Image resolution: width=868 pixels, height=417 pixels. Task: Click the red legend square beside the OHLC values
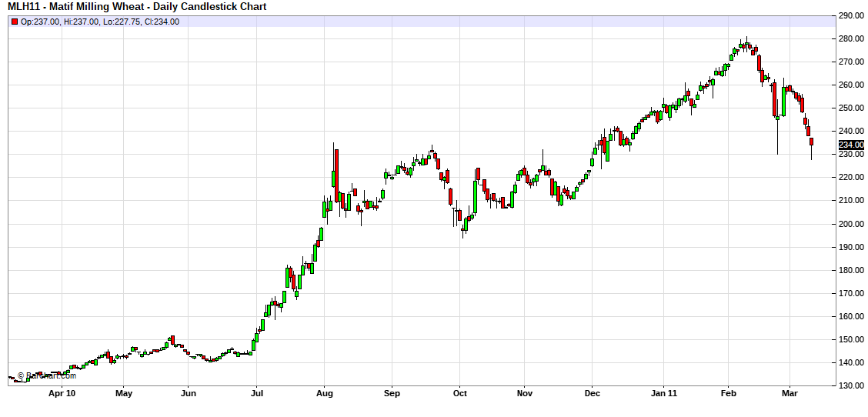(x=14, y=22)
